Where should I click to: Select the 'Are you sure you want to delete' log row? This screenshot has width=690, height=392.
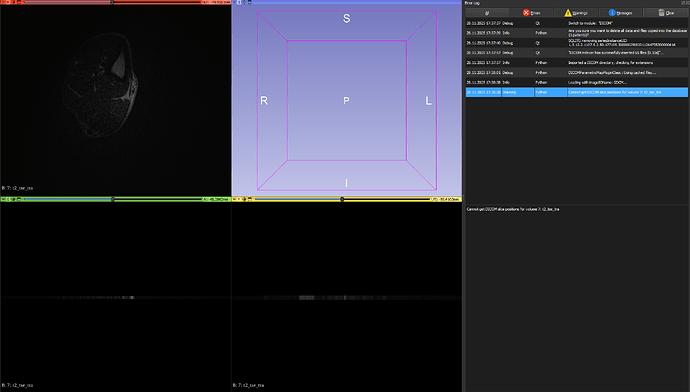click(x=576, y=33)
